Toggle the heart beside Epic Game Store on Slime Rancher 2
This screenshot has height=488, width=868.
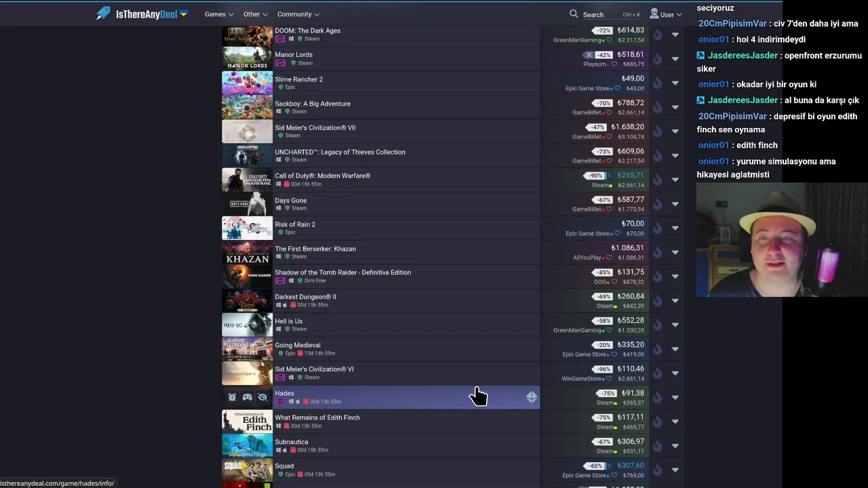click(617, 89)
